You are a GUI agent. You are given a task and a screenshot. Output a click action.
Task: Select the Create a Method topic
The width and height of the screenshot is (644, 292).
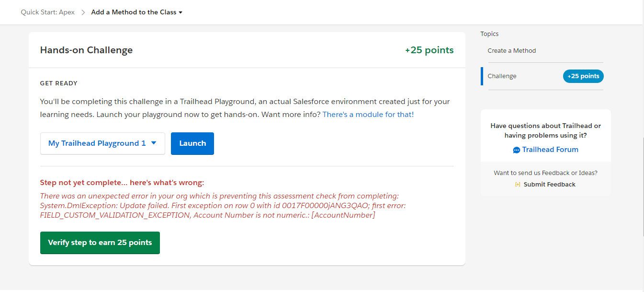[511, 51]
